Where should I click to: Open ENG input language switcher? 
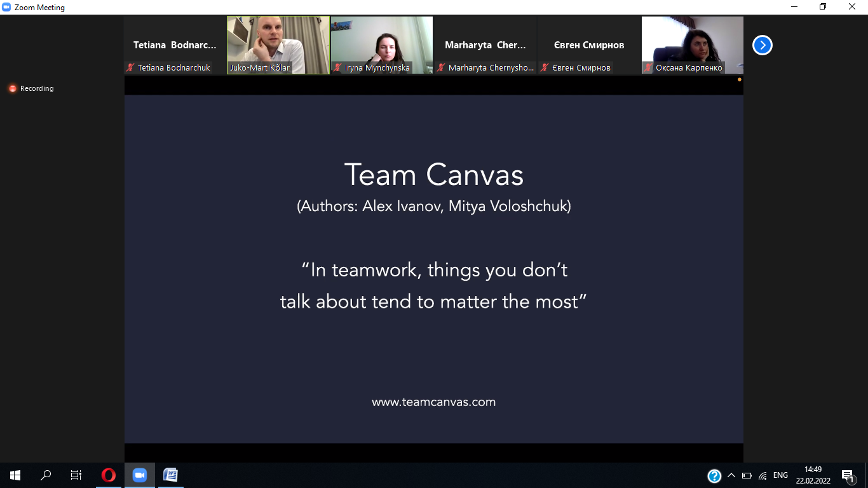pos(780,475)
